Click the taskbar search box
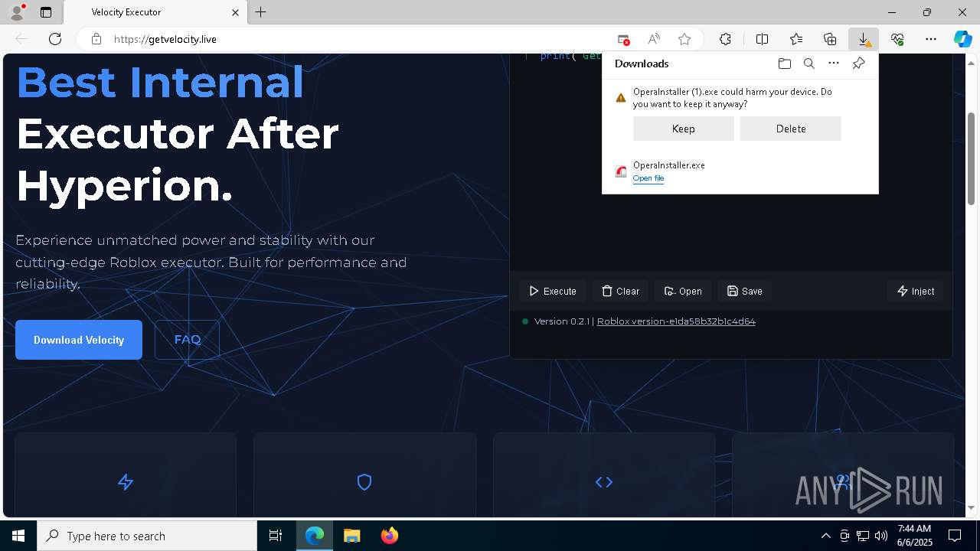 (x=147, y=536)
